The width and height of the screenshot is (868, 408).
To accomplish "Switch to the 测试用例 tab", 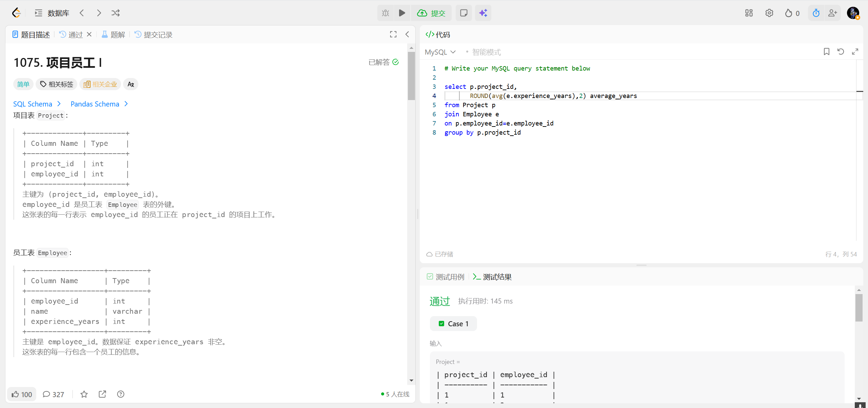I will pos(446,277).
